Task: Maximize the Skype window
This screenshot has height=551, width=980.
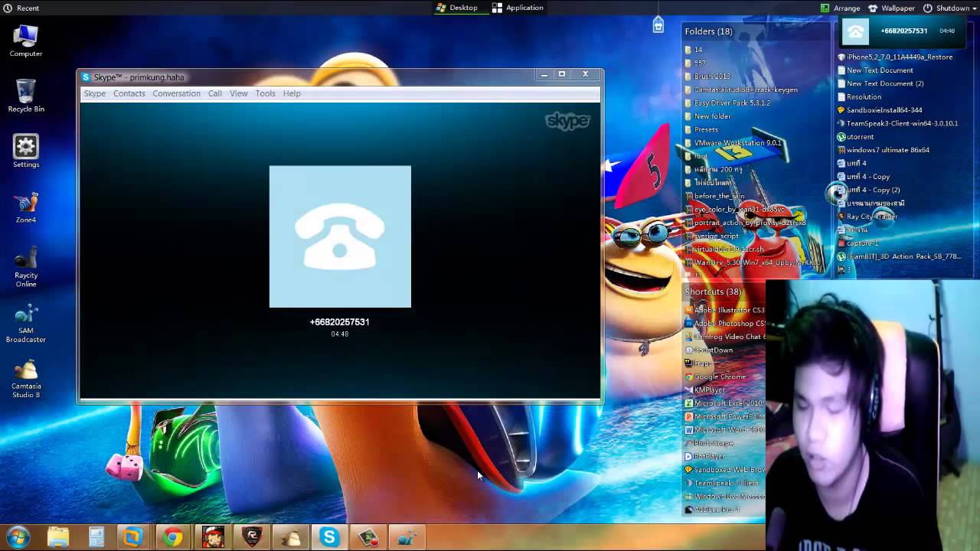Action: tap(562, 74)
